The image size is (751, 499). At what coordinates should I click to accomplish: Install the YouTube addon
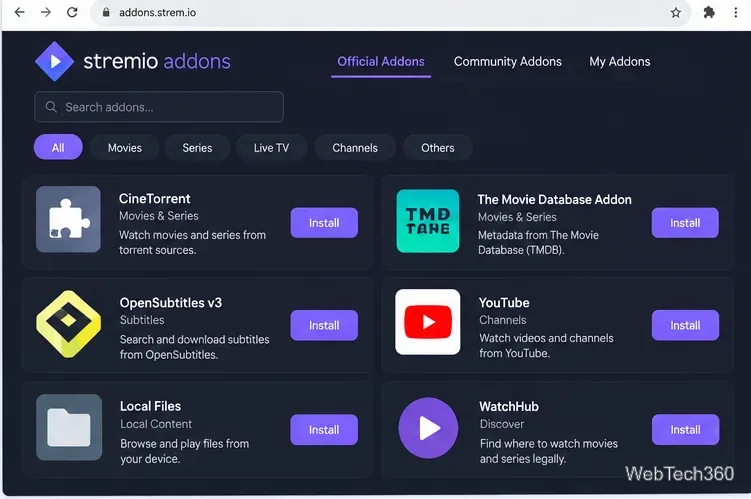point(685,325)
